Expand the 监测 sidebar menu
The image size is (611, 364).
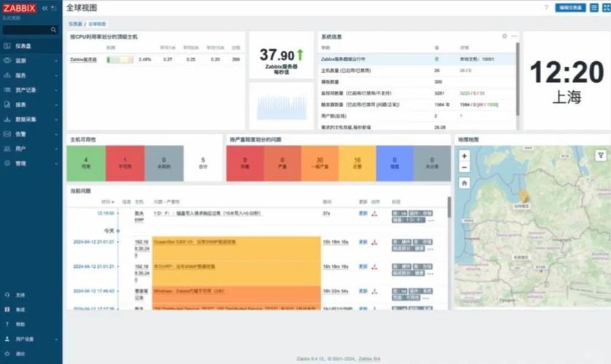tap(31, 61)
